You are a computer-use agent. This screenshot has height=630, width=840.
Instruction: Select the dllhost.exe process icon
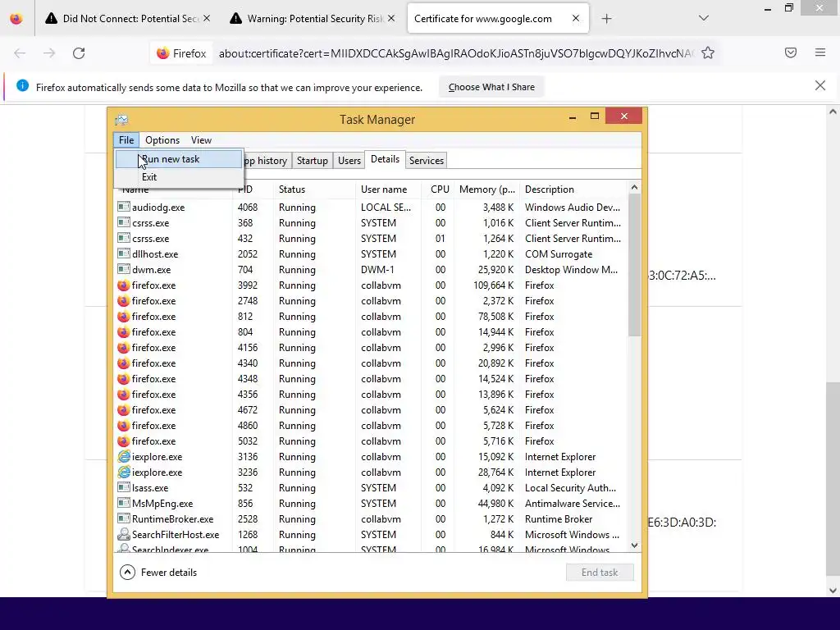coord(124,254)
